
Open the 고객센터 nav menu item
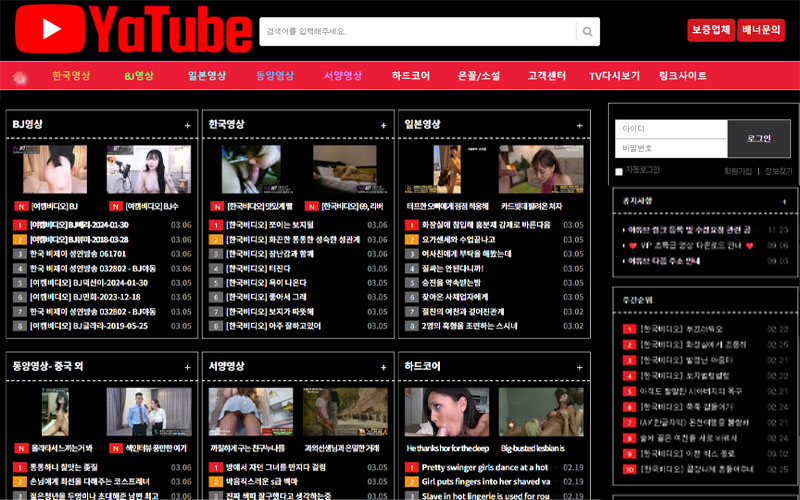click(x=546, y=76)
